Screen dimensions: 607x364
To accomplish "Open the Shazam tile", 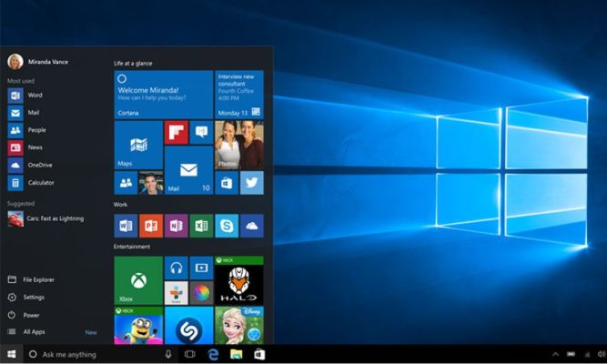I will click(188, 326).
